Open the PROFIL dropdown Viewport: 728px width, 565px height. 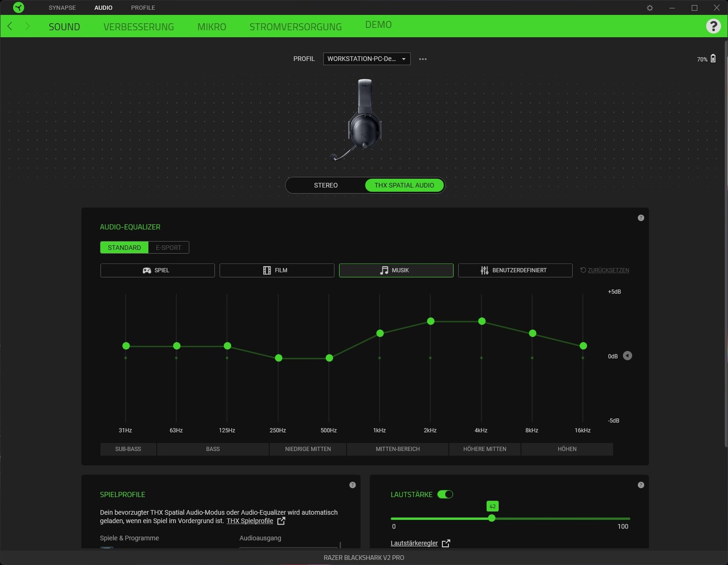[x=367, y=58]
